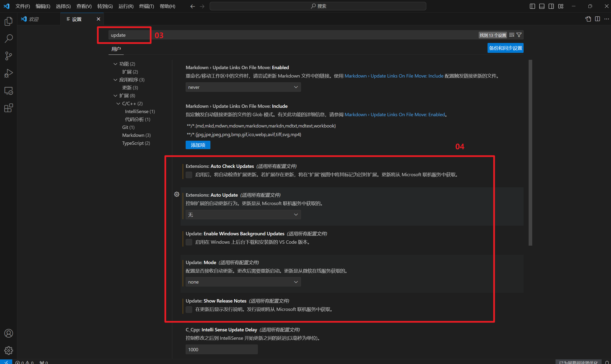Click the 备份和同步设置 button
Viewport: 611px width, 364px height.
pyautogui.click(x=505, y=48)
